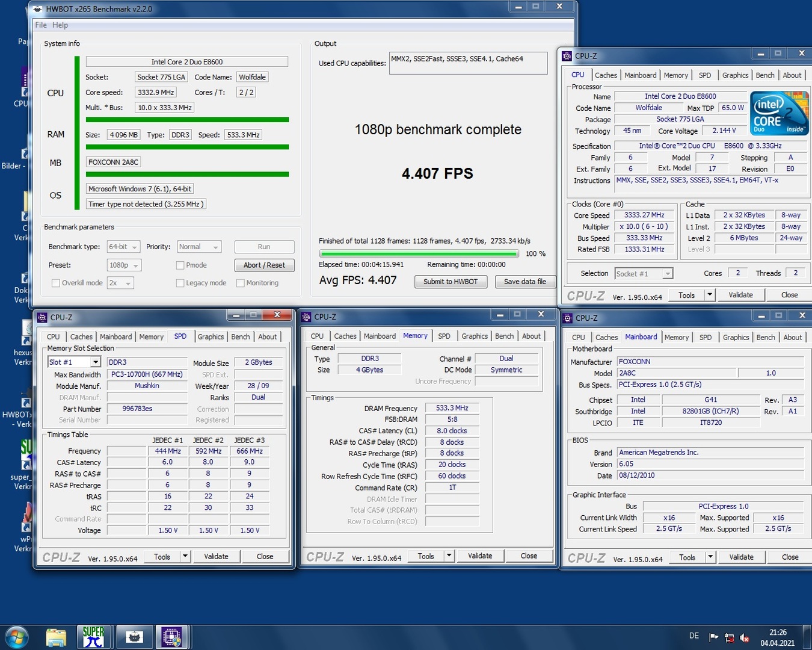Open Action Center flag tray icon
812x650 pixels.
[x=714, y=637]
